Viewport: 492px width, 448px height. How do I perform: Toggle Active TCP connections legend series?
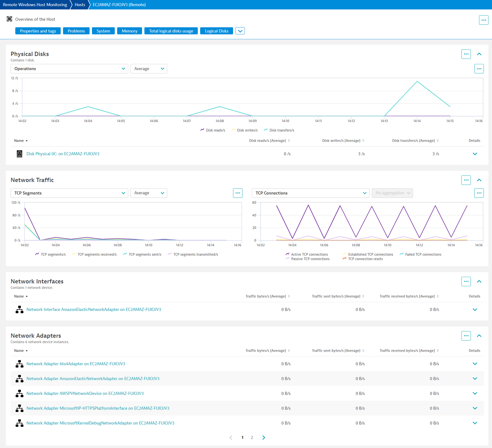click(307, 254)
